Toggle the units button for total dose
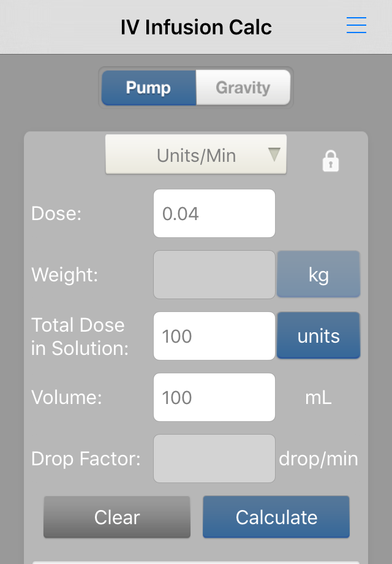The width and height of the screenshot is (392, 564). (x=318, y=335)
